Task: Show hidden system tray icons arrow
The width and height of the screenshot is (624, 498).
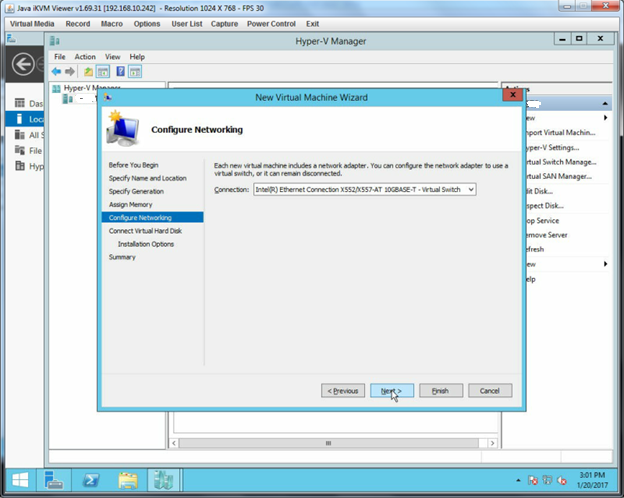Action: pyautogui.click(x=518, y=480)
